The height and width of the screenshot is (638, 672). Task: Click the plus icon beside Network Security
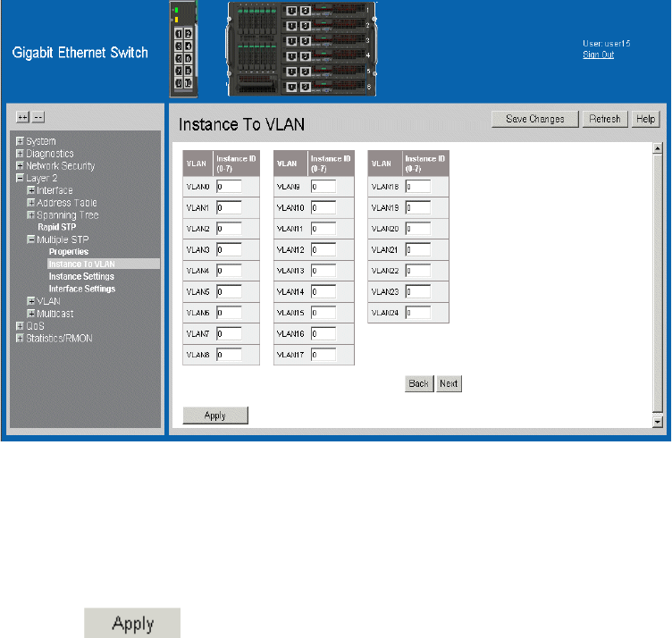[20, 166]
